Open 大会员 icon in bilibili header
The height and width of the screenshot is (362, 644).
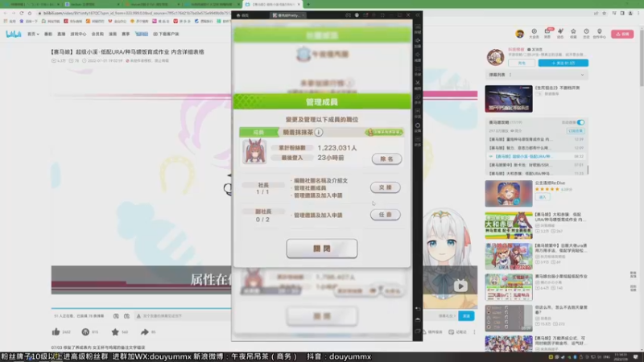coord(534,34)
